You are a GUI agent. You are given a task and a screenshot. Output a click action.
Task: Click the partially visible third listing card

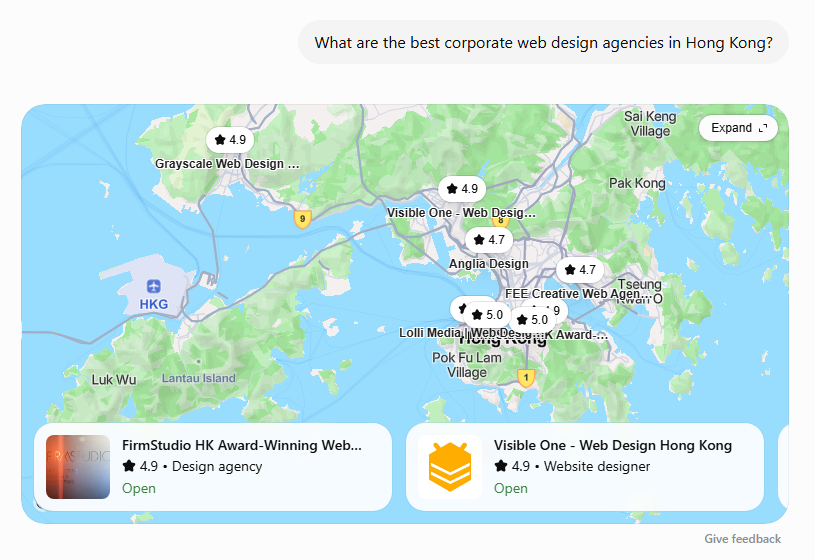coord(783,467)
